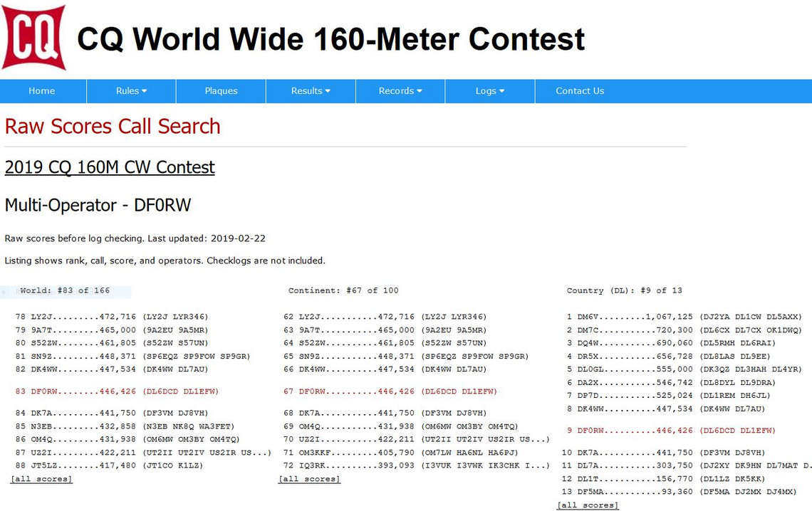Click Country rank 12 DL1T row
The image size is (812, 511).
[663, 479]
